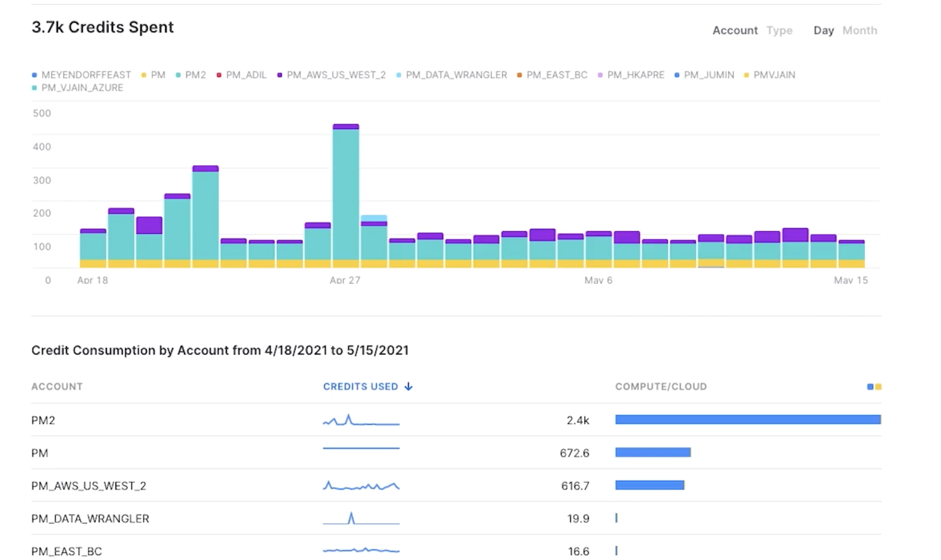Select Day granularity

pos(823,31)
